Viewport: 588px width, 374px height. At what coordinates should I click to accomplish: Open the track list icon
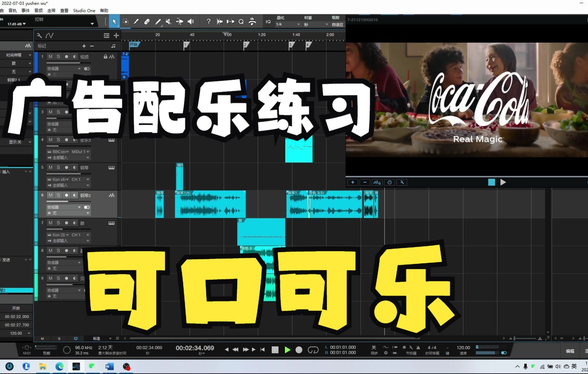pyautogui.click(x=106, y=35)
